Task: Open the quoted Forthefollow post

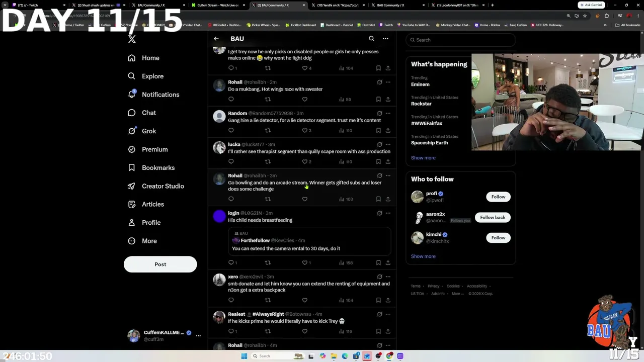Action: tap(309, 241)
